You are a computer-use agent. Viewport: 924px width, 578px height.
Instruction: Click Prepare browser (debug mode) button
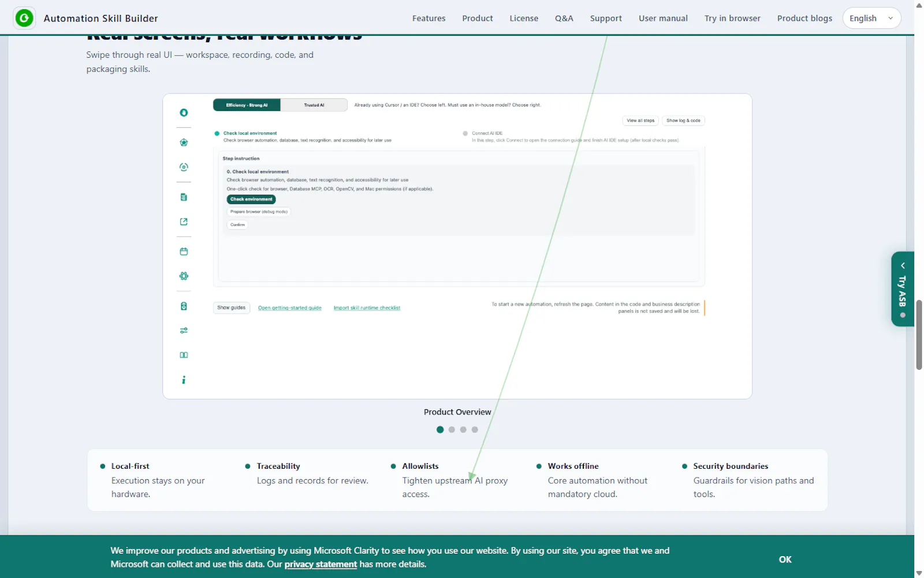tap(259, 212)
